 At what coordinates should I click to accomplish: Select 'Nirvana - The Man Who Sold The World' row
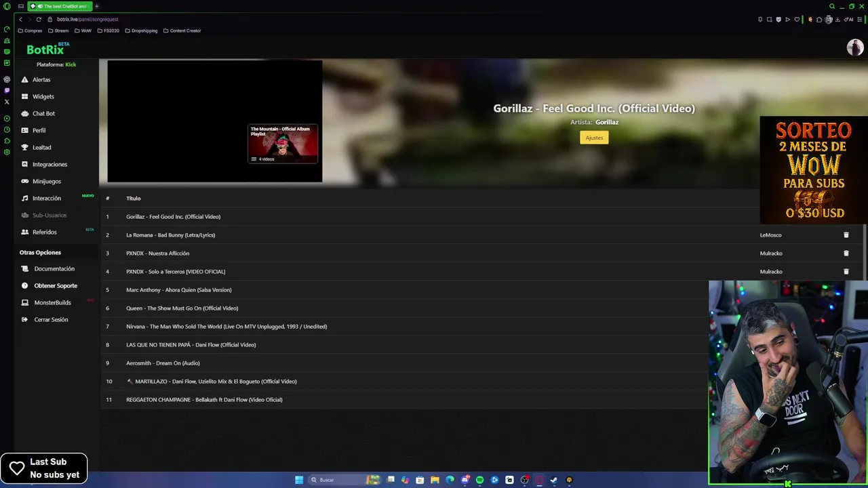pos(406,326)
